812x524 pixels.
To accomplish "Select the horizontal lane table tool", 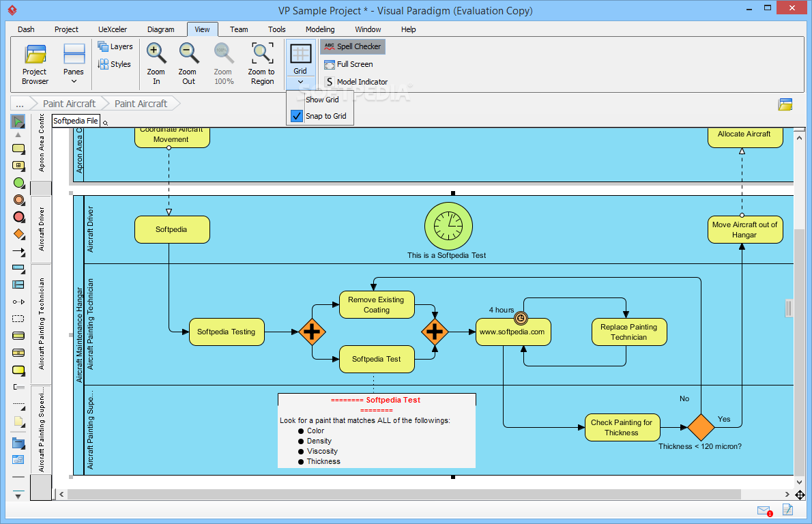I will pos(18,285).
